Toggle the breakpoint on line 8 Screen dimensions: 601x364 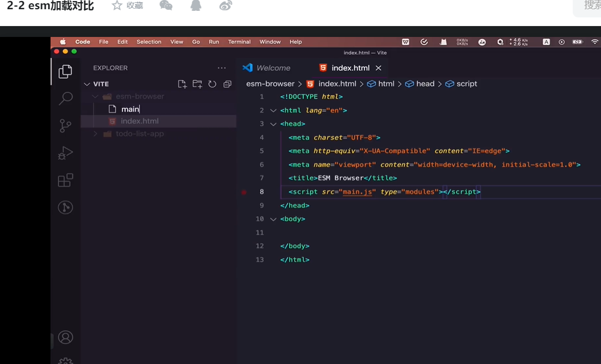[244, 192]
